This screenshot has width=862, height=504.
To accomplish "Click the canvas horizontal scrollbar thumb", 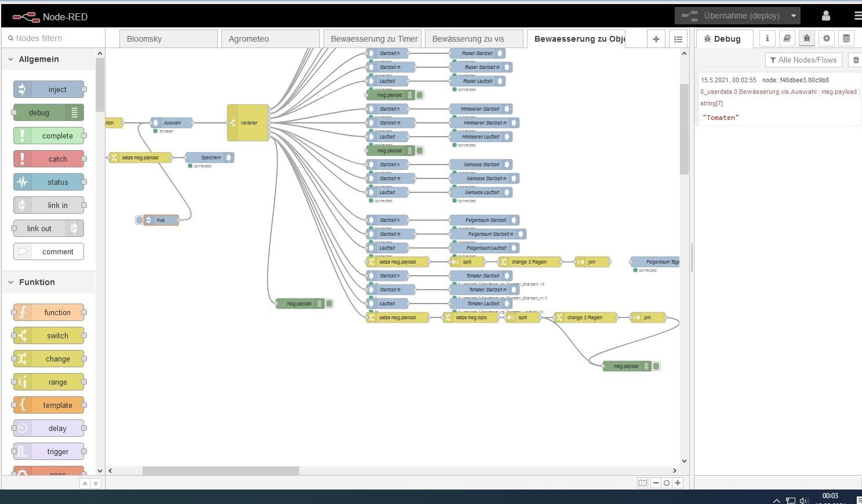I will tap(221, 470).
